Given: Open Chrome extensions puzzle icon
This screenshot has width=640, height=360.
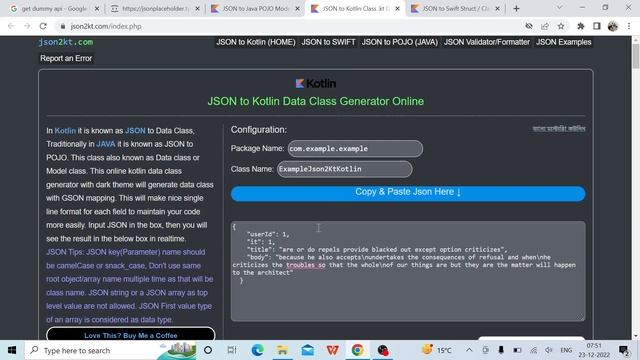Looking at the screenshot, I should pyautogui.click(x=580, y=26).
